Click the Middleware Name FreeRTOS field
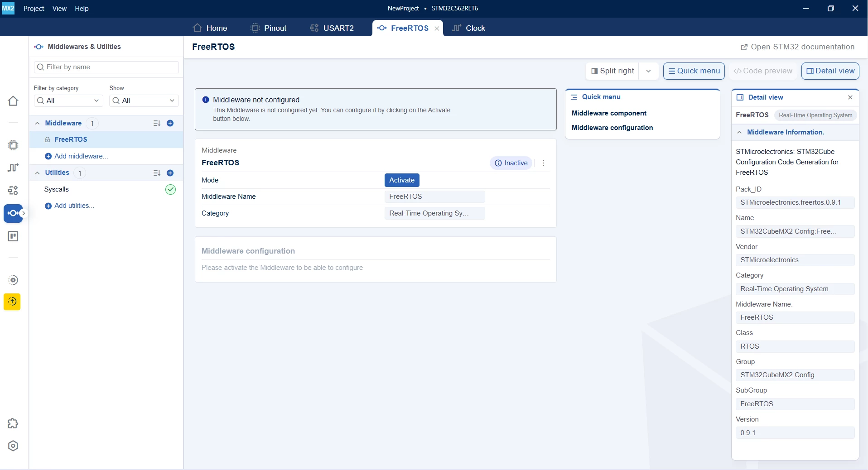The width and height of the screenshot is (868, 470). (x=435, y=197)
